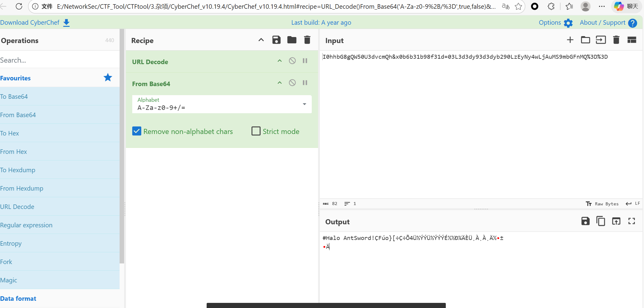This screenshot has height=308, width=644.
Task: Replace the input with the output
Action: pyautogui.click(x=616, y=221)
